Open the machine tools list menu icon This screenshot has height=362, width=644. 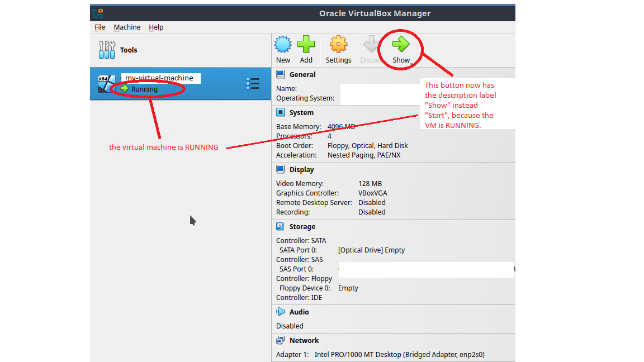point(253,84)
